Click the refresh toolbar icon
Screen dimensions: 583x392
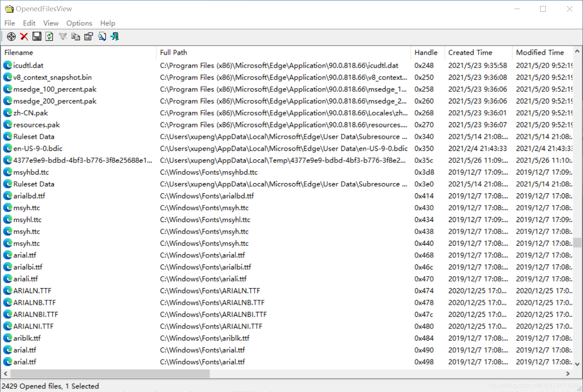point(49,36)
